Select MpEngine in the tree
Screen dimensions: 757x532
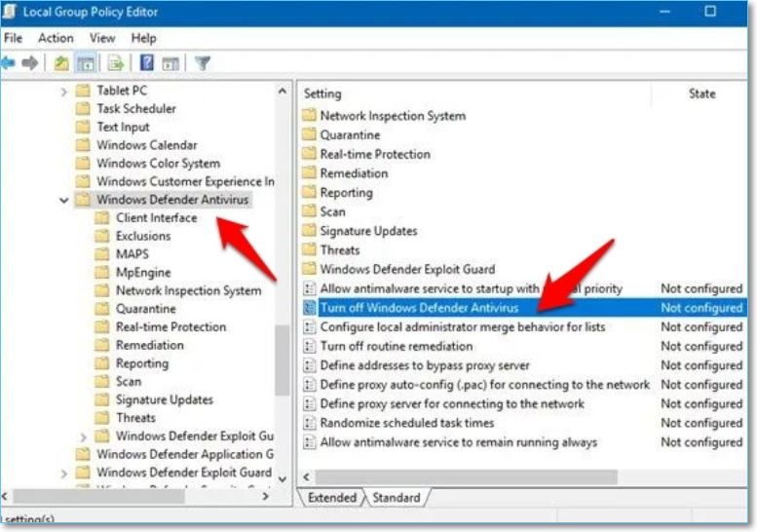143,272
